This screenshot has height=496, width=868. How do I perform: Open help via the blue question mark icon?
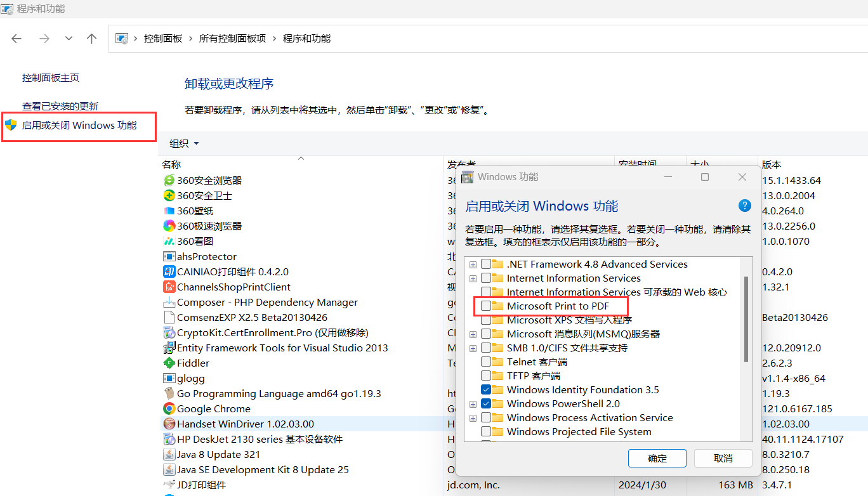pyautogui.click(x=745, y=206)
